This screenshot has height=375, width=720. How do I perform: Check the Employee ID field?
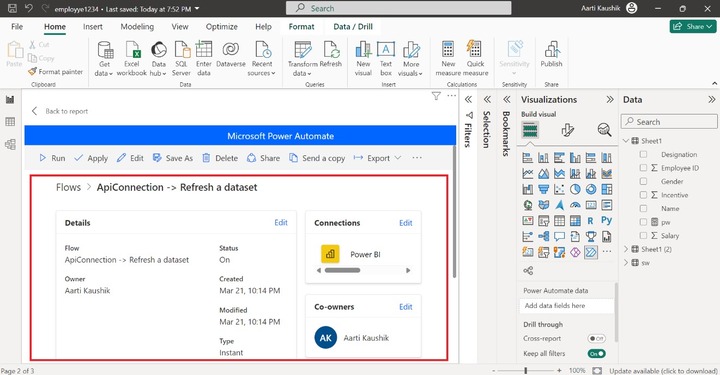click(643, 168)
